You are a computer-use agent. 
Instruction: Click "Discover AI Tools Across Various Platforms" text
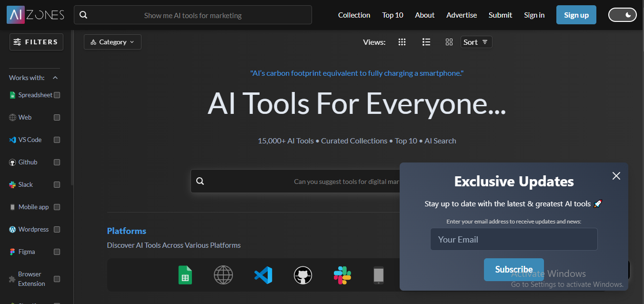174,245
